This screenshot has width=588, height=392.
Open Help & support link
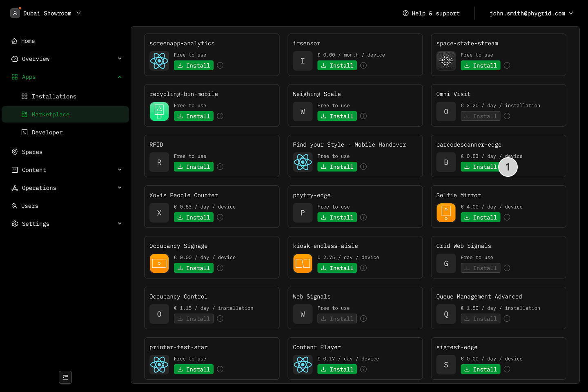pos(431,13)
